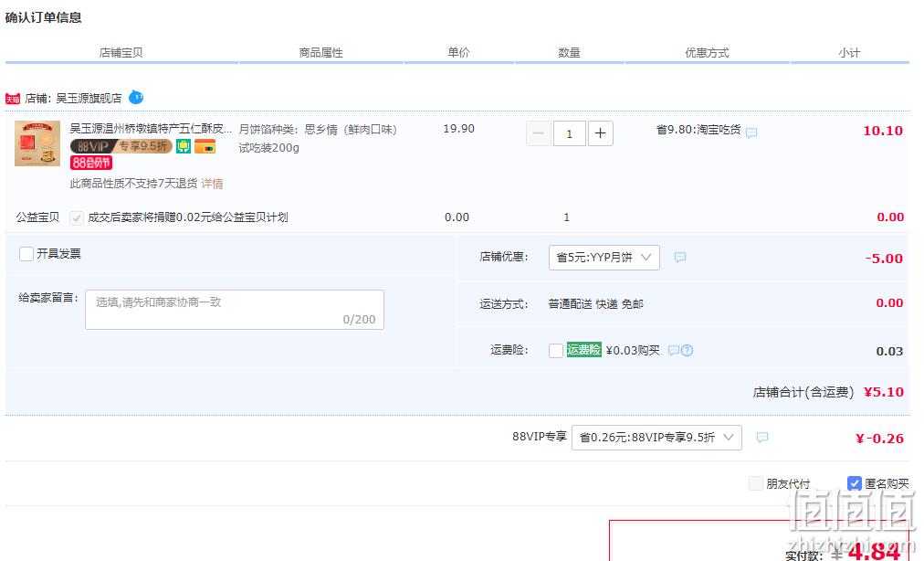
Task: Click the 普通配送 快递 免邮 shipping text
Action: point(596,304)
